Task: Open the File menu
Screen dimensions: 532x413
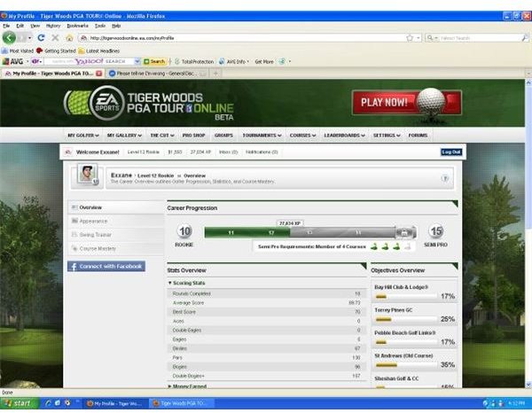Action: click(x=6, y=26)
